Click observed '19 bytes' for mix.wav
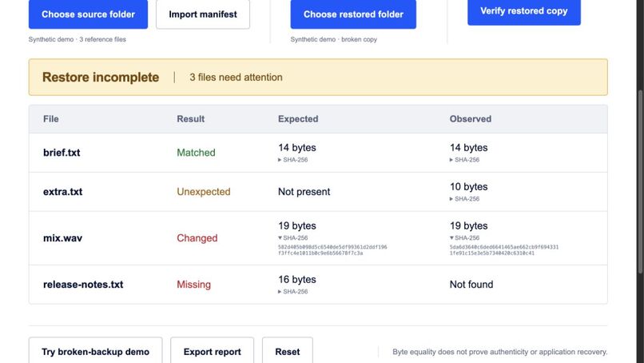Image resolution: width=644 pixels, height=363 pixels. point(469,225)
